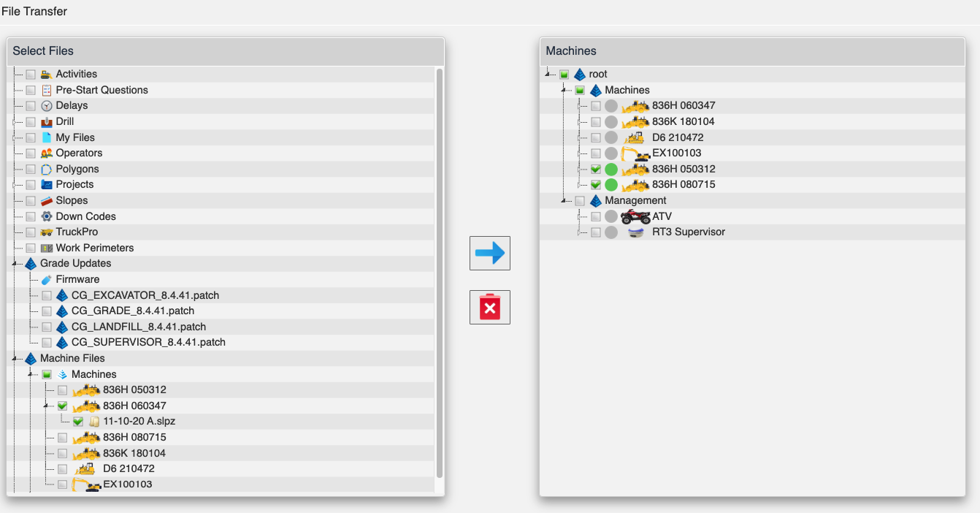Click the Slopes red icon

coord(47,200)
